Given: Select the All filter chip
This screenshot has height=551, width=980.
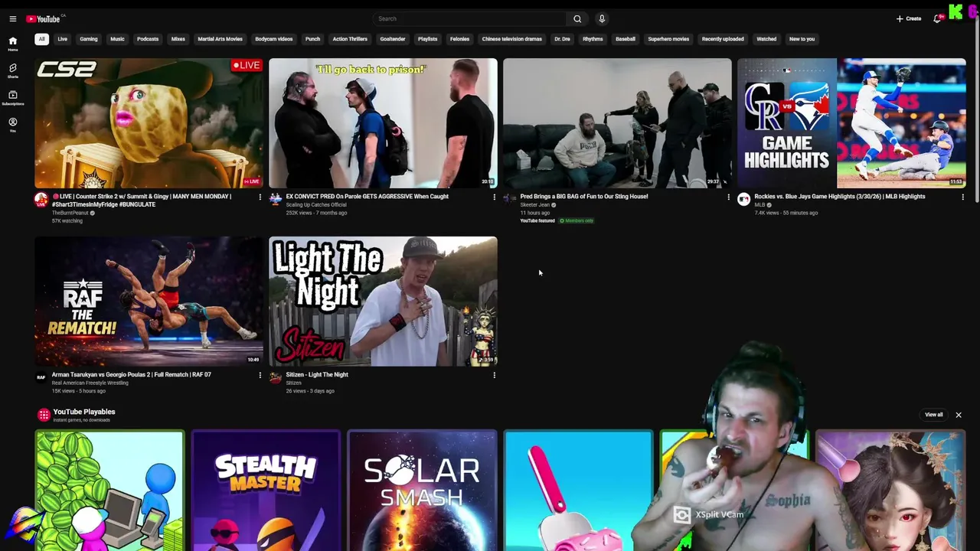Looking at the screenshot, I should (41, 39).
